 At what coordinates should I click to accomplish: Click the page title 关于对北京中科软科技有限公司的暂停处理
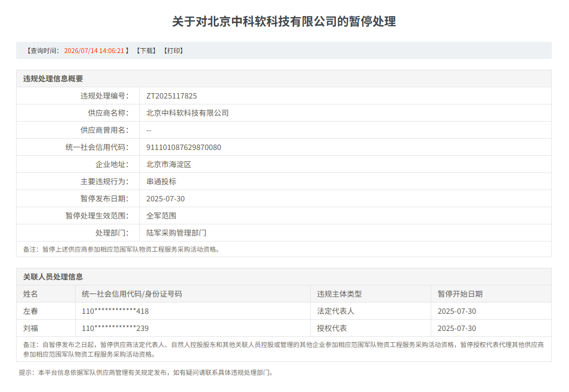click(284, 21)
